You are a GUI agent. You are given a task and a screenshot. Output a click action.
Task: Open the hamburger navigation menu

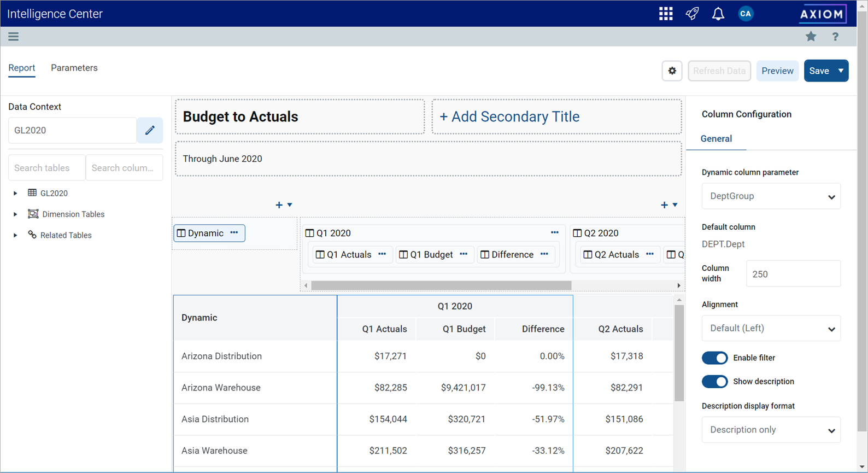[14, 37]
